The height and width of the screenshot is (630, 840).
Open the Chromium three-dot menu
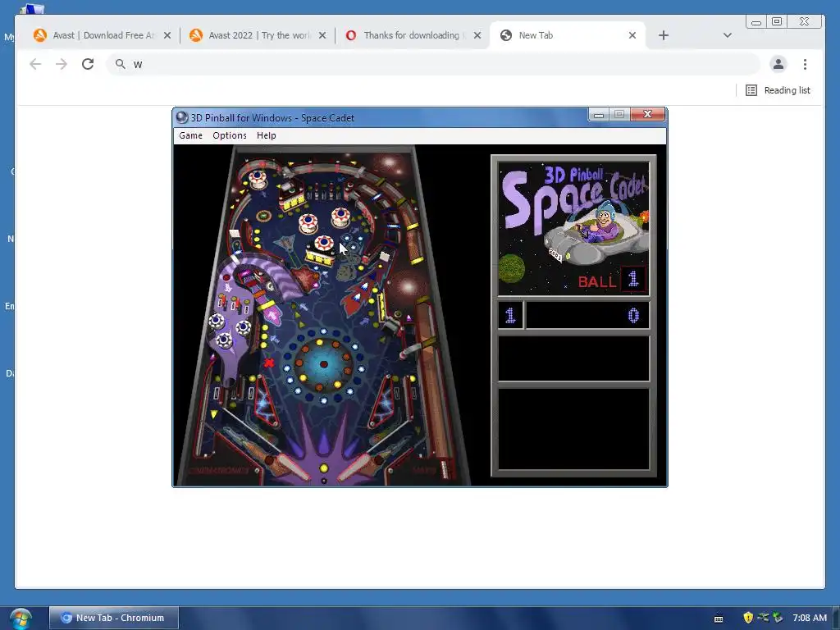(805, 64)
